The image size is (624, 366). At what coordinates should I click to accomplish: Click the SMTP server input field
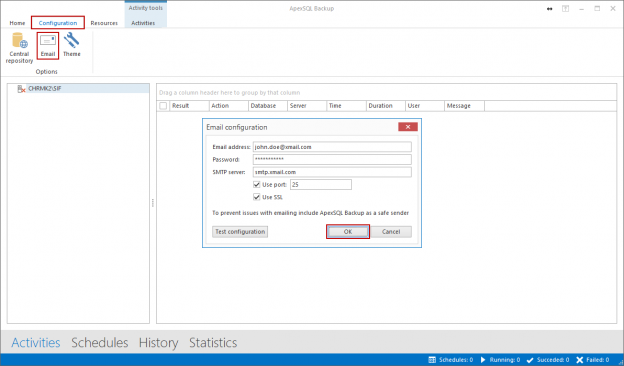tap(332, 172)
